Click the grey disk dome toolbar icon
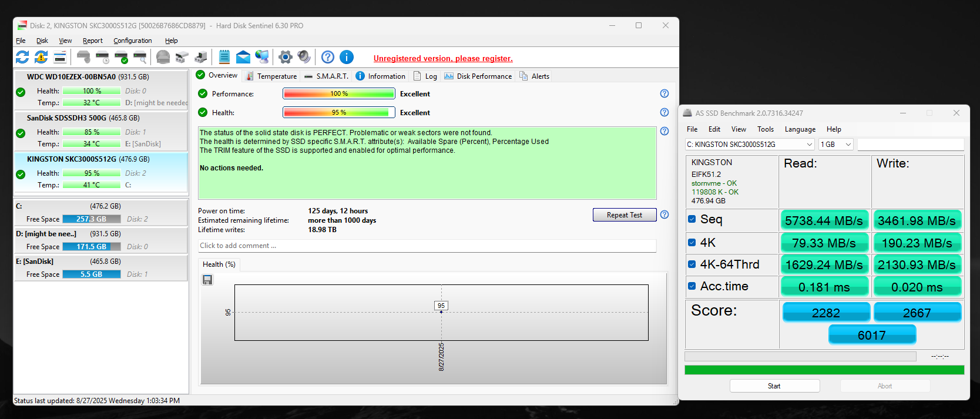The width and height of the screenshot is (980, 419). tap(163, 57)
